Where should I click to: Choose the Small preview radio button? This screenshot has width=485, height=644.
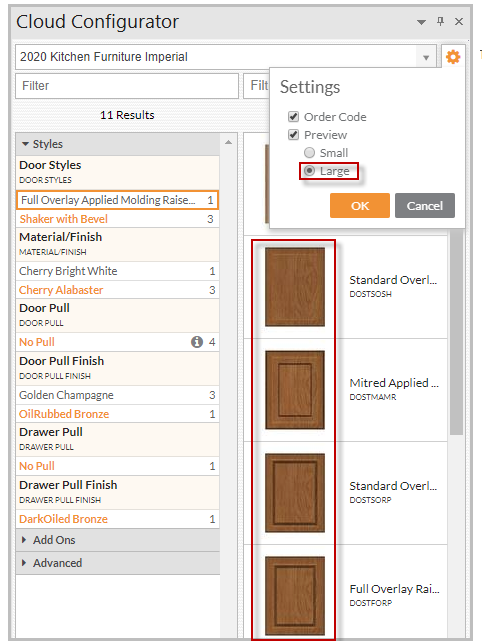coord(309,153)
